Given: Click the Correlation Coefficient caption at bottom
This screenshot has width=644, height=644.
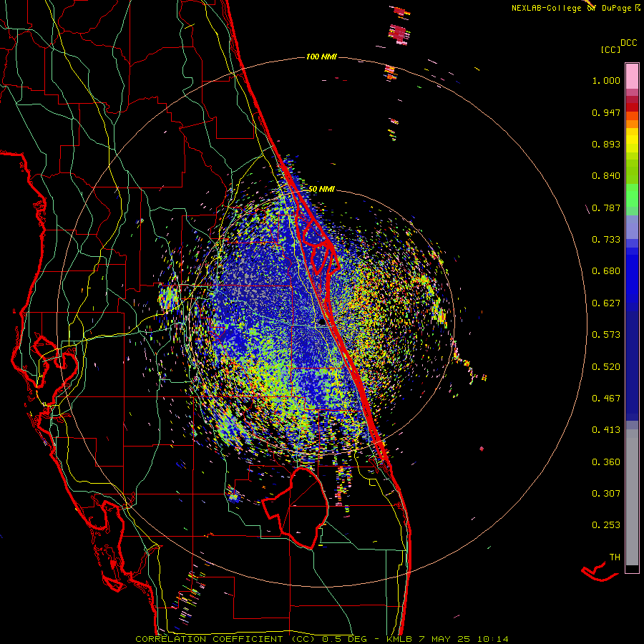Looking at the screenshot, I should tap(321, 639).
